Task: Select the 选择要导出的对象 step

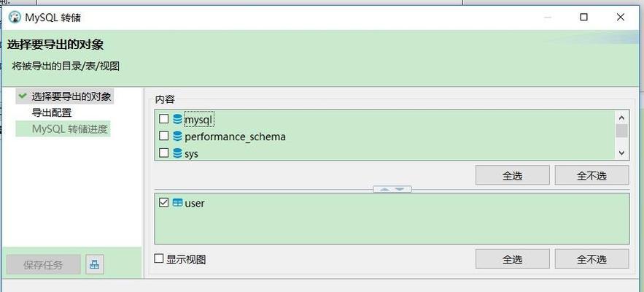Action: click(71, 96)
